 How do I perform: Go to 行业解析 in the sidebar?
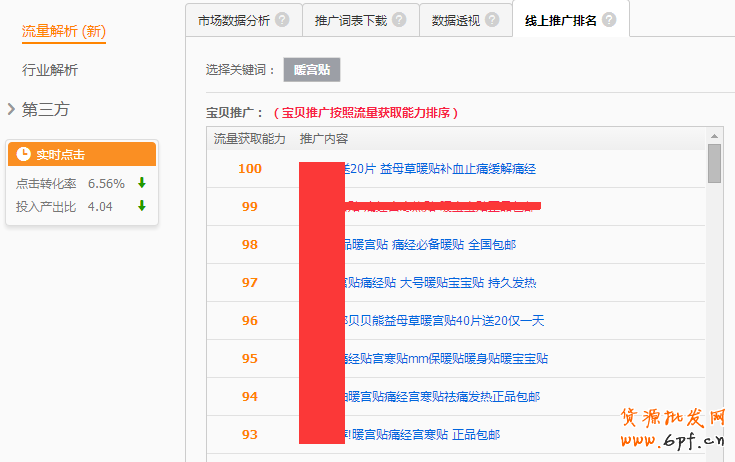click(50, 70)
